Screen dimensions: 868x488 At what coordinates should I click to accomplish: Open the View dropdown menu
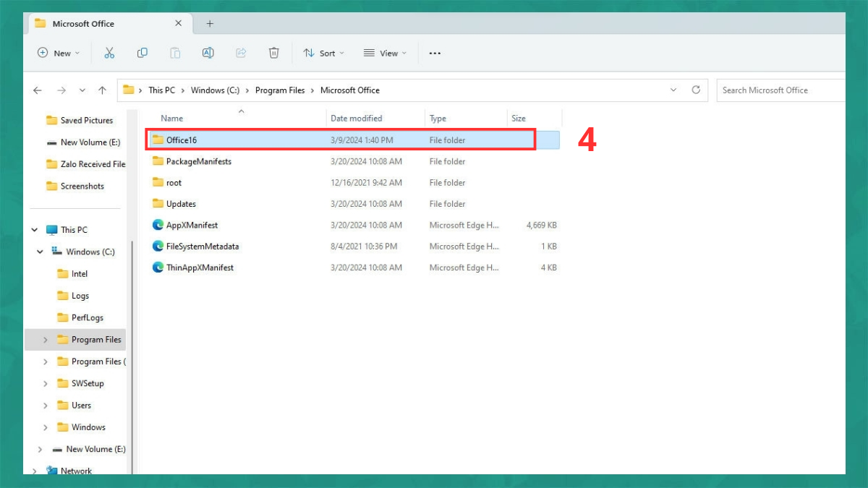pos(385,53)
